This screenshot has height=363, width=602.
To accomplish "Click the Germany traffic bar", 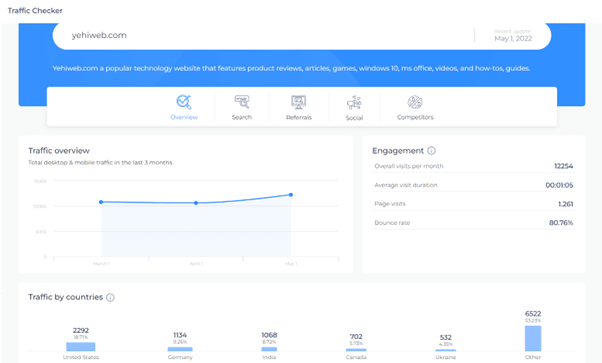I will (x=180, y=349).
